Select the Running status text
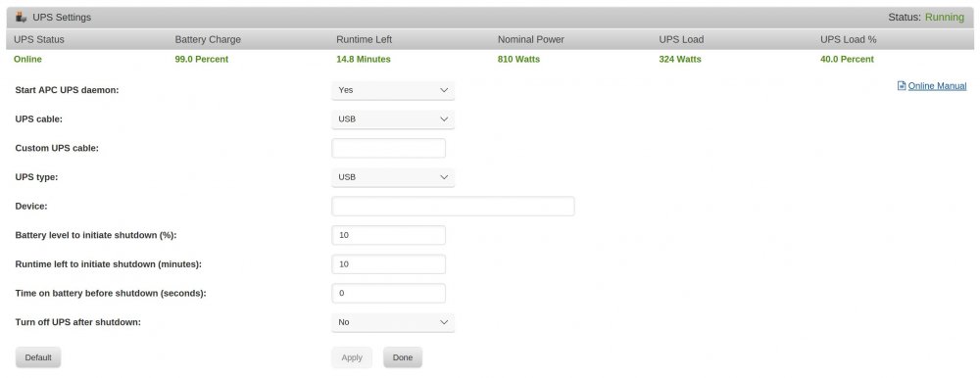This screenshot has width=980, height=378. coord(945,18)
